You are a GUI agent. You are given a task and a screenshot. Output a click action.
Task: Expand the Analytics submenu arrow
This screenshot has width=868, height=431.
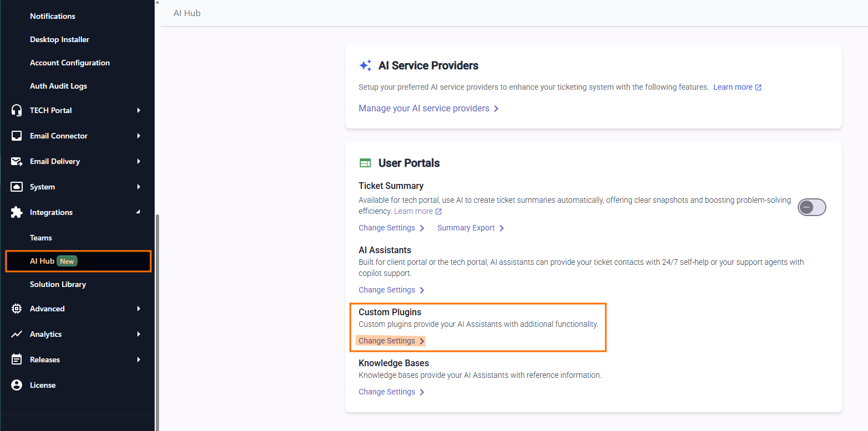pos(139,334)
